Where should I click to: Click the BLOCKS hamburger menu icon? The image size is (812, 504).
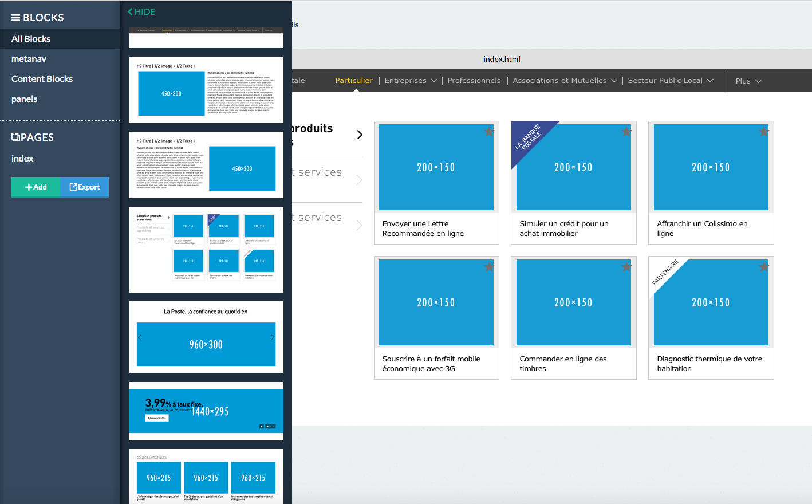[x=16, y=18]
